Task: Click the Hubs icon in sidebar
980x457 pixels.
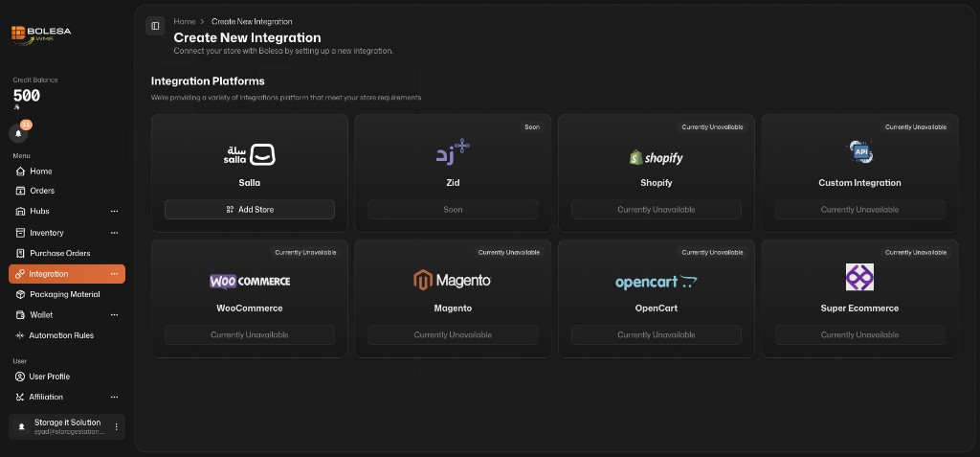Action: (20, 212)
